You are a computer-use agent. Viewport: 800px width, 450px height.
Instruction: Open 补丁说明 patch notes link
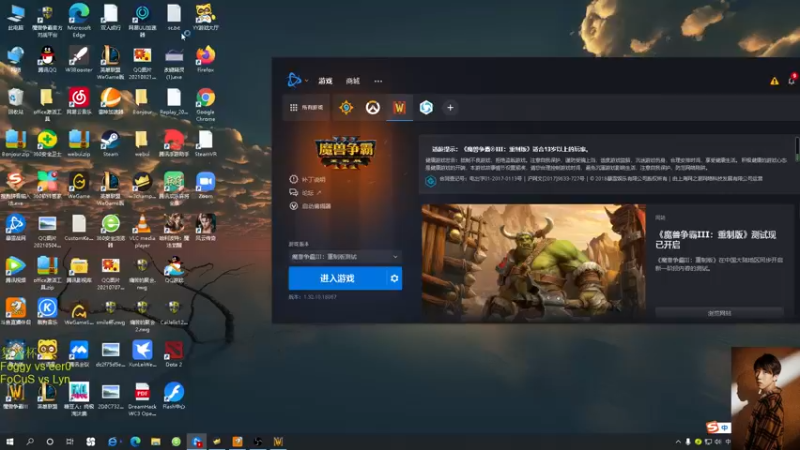tap(308, 179)
